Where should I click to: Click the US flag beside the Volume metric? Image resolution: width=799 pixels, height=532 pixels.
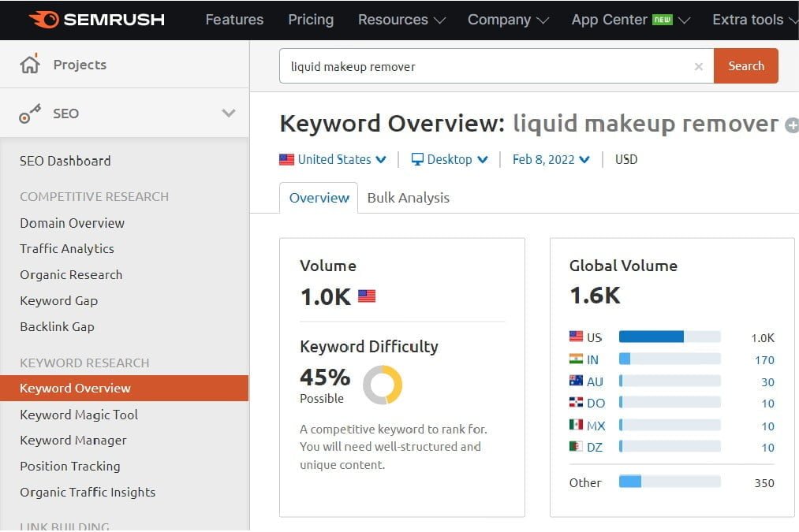point(365,296)
